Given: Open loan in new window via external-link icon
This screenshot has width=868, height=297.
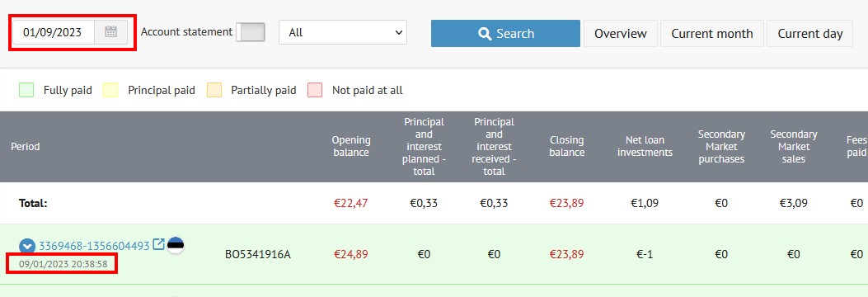Looking at the screenshot, I should pyautogui.click(x=158, y=244).
